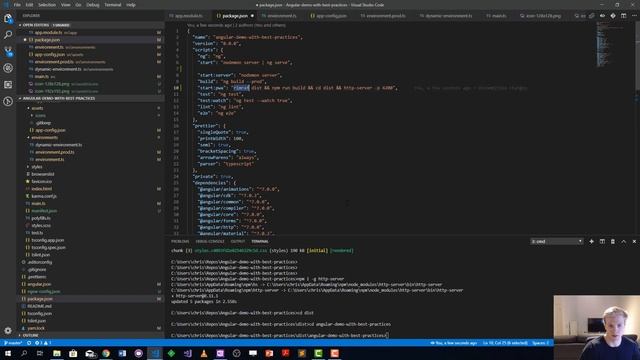Open the errors and warnings count in status bar
Screen dimensions: 640x360
click(43, 343)
